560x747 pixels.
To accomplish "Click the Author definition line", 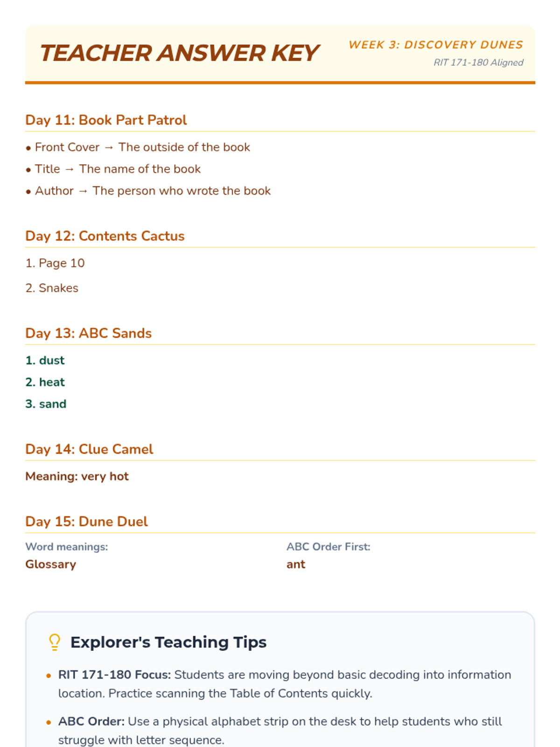I will [153, 191].
